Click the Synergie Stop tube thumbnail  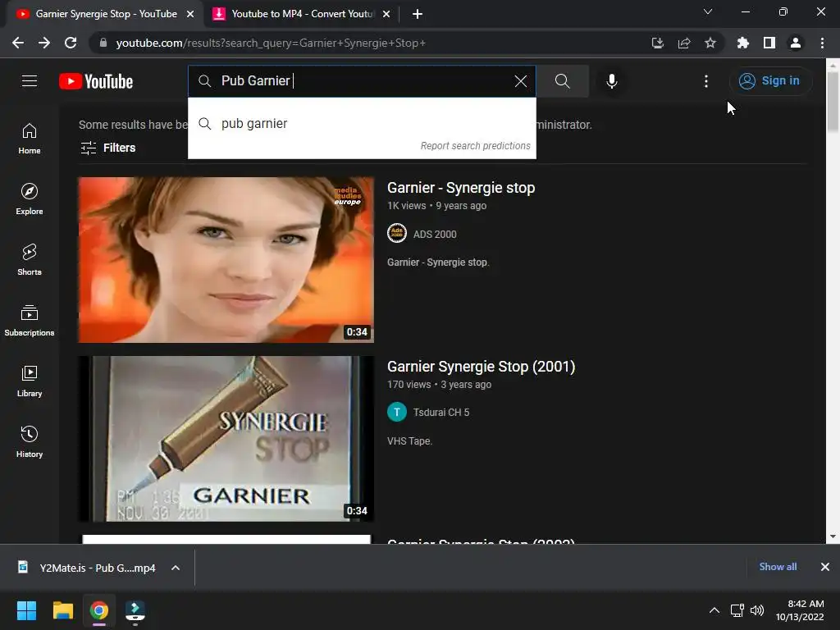click(226, 439)
